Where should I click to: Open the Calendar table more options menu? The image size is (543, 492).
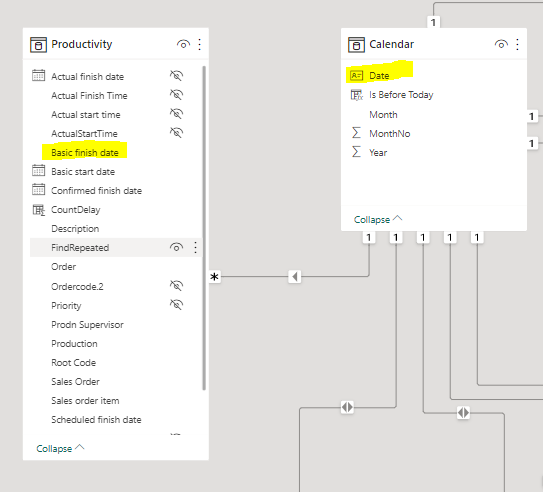[x=517, y=44]
